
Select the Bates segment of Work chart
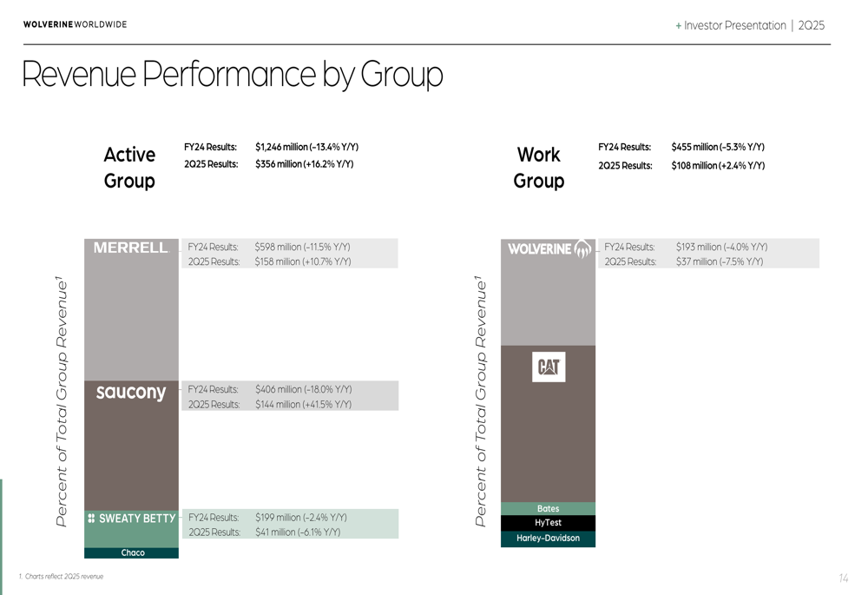(548, 509)
